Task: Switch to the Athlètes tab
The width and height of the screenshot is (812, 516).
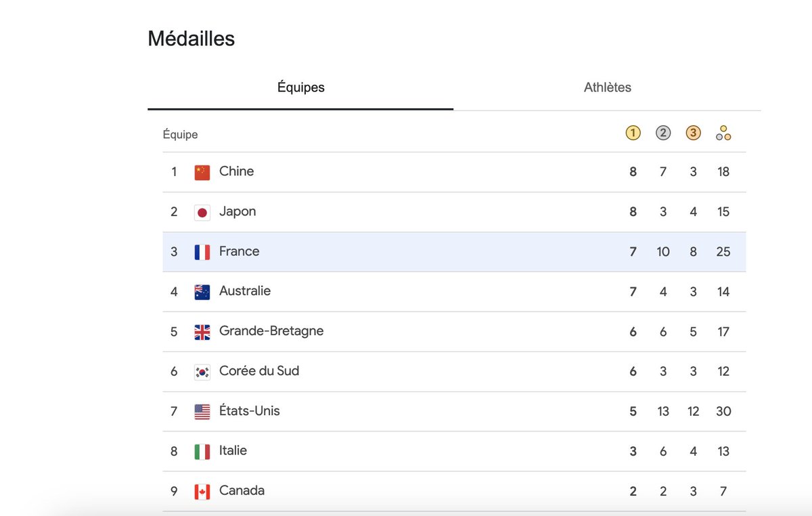Action: pyautogui.click(x=608, y=87)
